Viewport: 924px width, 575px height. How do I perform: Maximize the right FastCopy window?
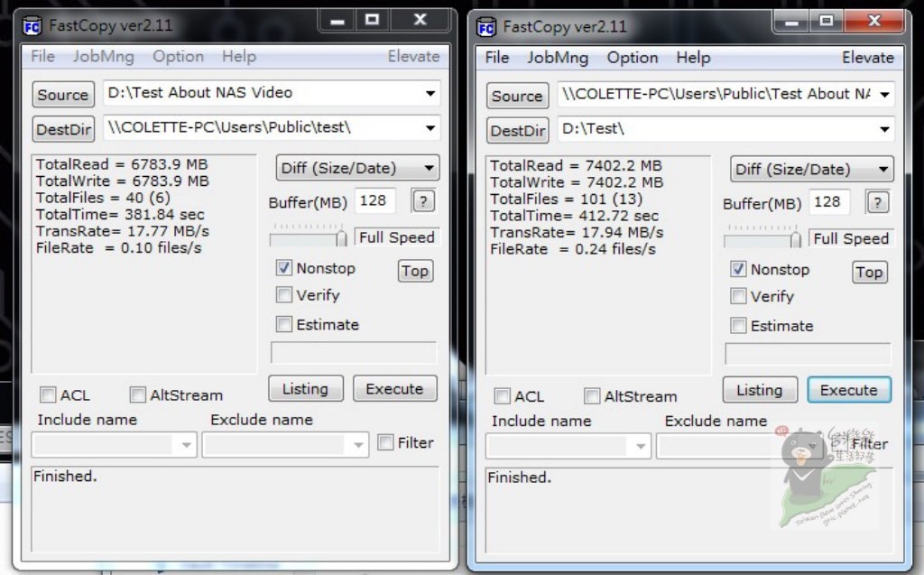point(827,22)
